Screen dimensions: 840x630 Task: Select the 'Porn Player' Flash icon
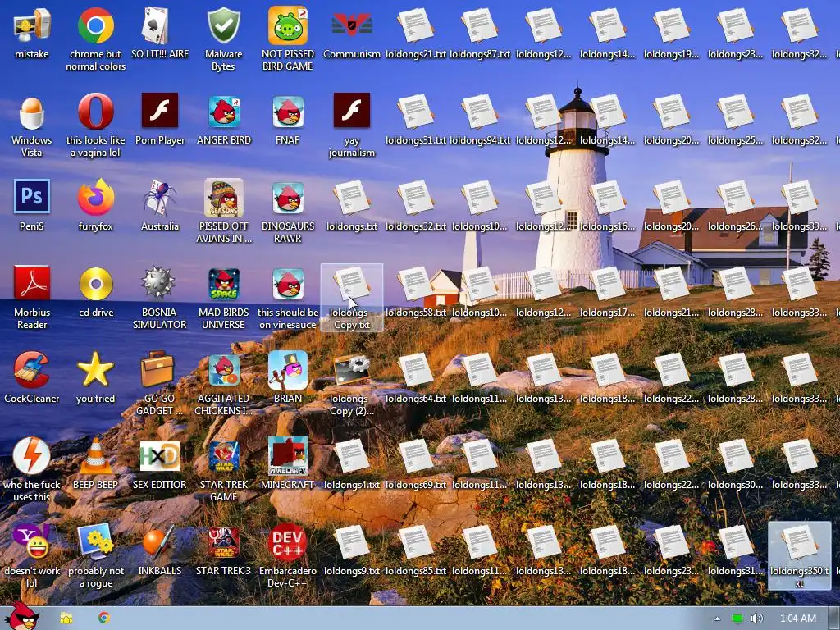pyautogui.click(x=160, y=111)
